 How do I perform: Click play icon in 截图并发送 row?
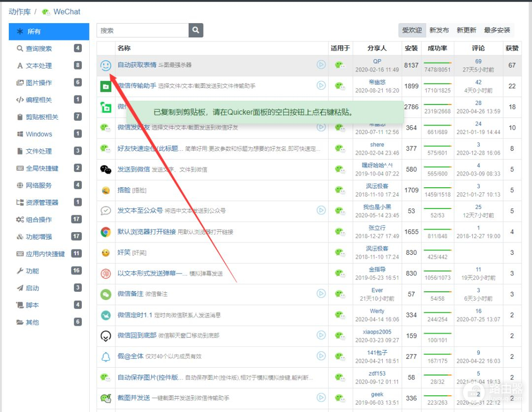coord(321,398)
